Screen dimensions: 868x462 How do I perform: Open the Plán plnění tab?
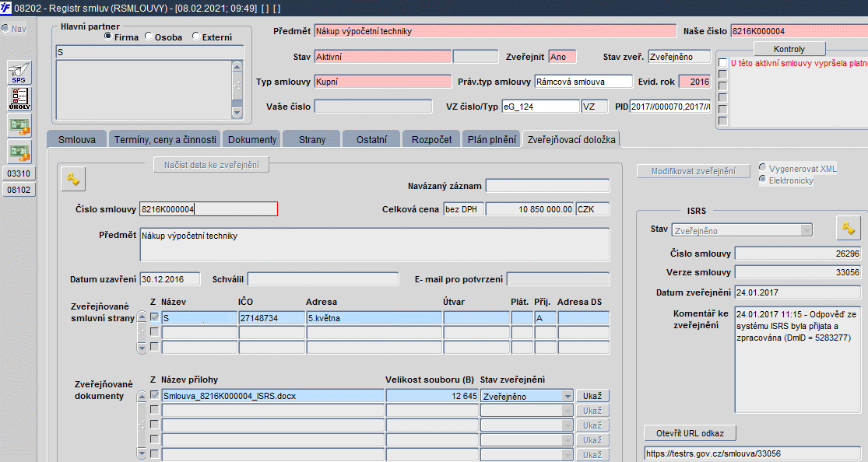[491, 139]
